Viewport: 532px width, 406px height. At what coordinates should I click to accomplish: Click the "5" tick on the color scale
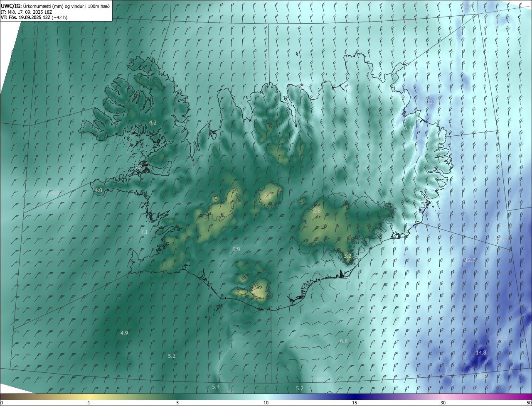pos(177,403)
